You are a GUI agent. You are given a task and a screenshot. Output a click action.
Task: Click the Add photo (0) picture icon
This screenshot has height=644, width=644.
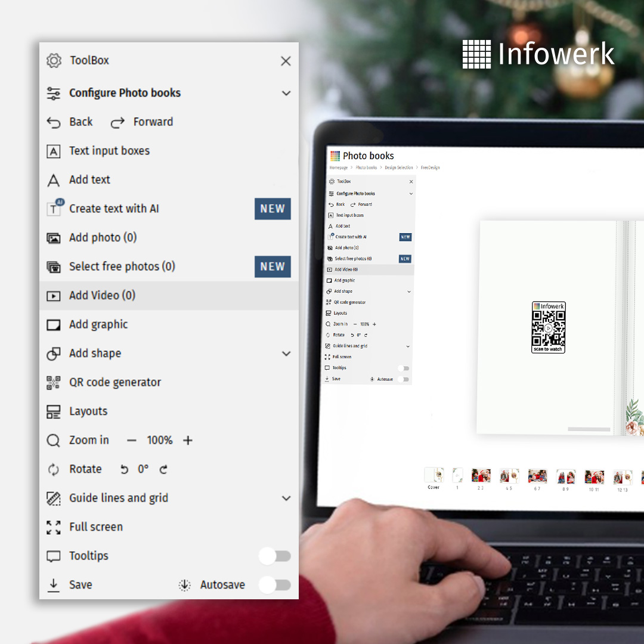(x=54, y=238)
